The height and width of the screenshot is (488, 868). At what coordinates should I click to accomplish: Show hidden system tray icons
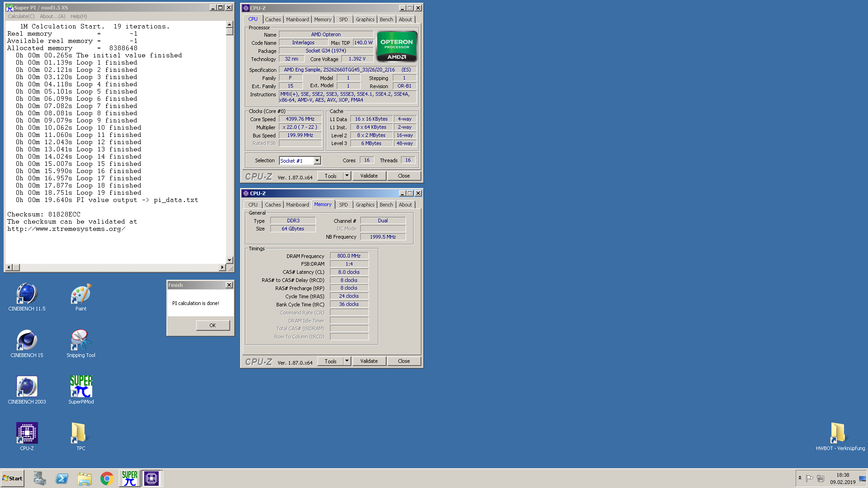pos(800,478)
